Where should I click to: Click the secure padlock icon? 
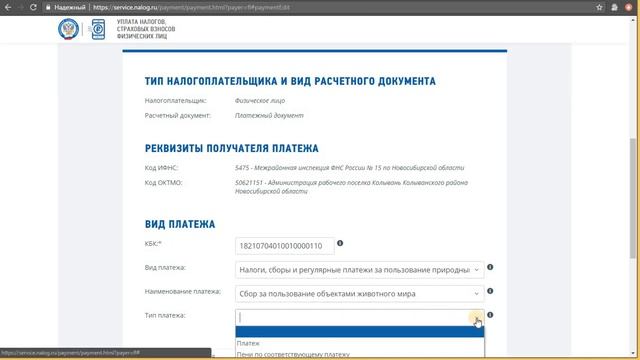pyautogui.click(x=48, y=7)
